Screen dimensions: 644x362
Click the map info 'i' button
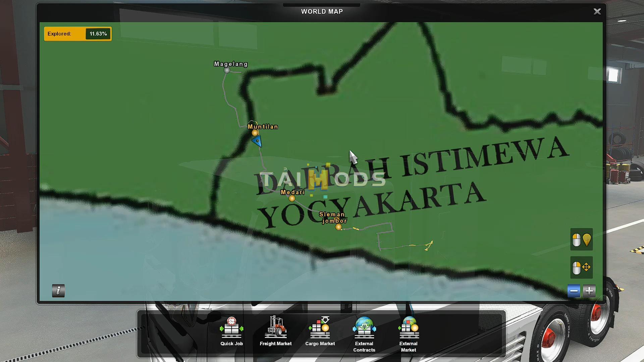(x=58, y=291)
